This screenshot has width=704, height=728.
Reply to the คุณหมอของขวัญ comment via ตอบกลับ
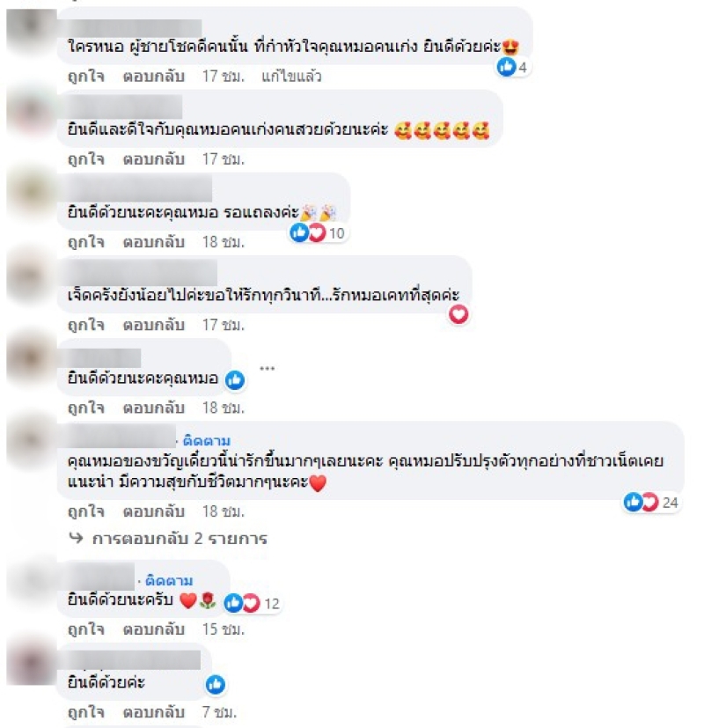(154, 511)
